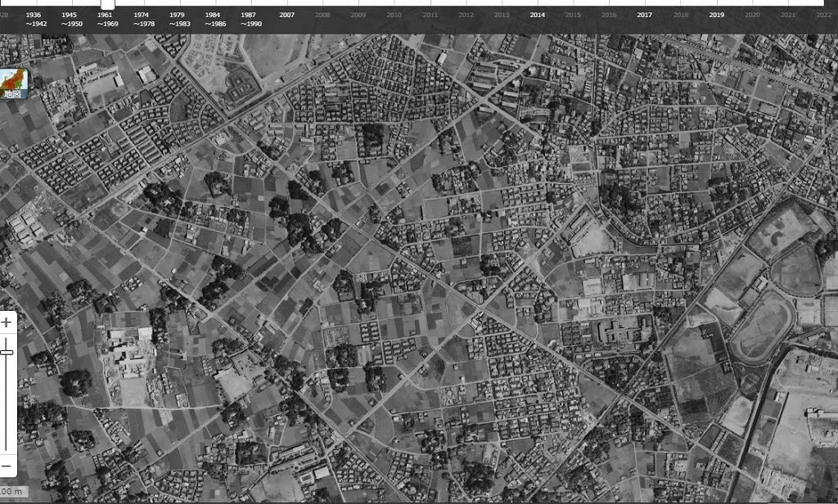Viewport: 838px width, 504px height.
Task: Click the greyed-out 2009 timeline label
Action: 358,15
